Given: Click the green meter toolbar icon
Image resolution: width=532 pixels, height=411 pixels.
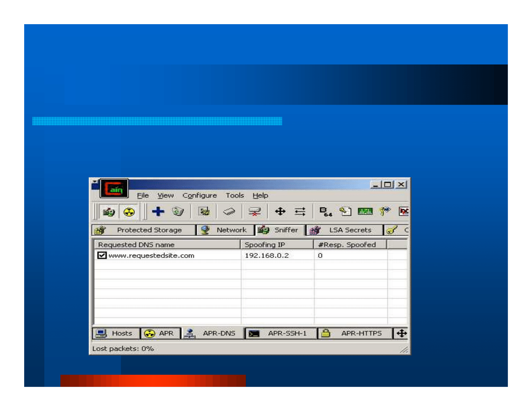Looking at the screenshot, I should point(365,211).
